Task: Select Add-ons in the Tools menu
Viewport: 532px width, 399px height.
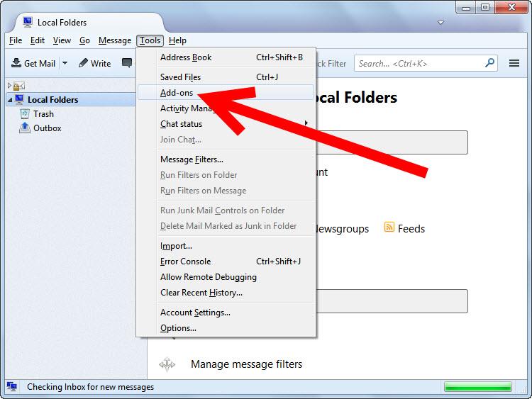Action: 226,93
